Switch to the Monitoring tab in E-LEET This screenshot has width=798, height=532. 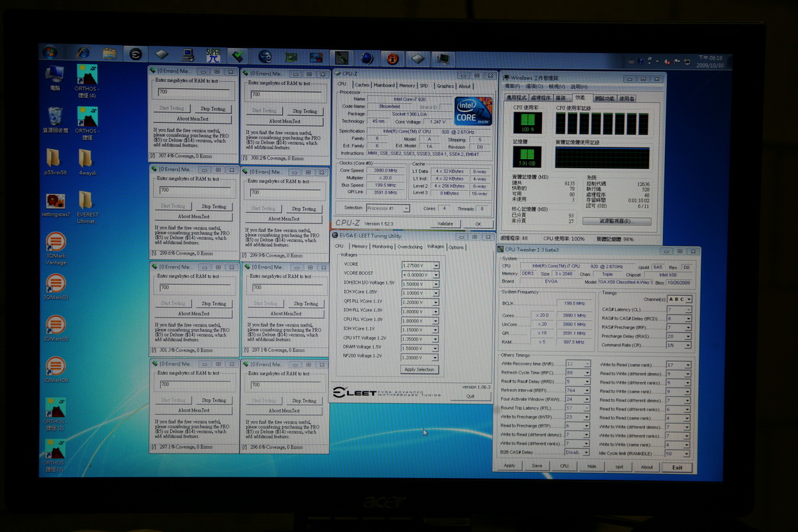click(x=382, y=247)
